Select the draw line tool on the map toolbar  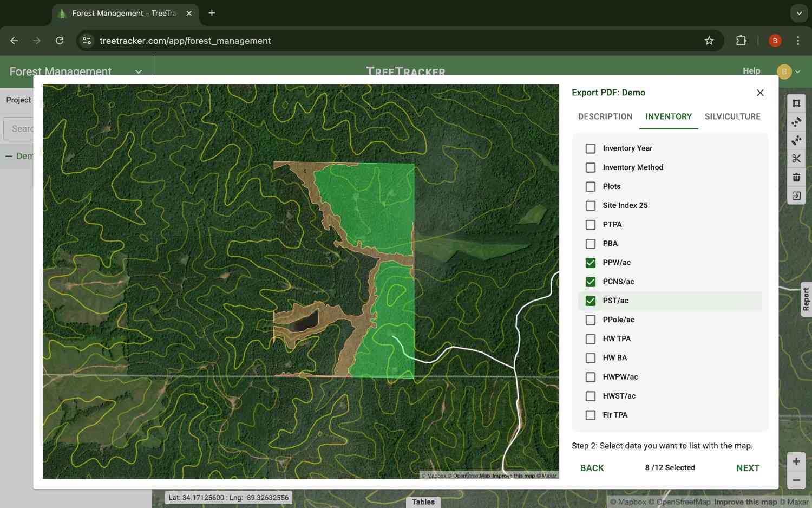(x=796, y=122)
